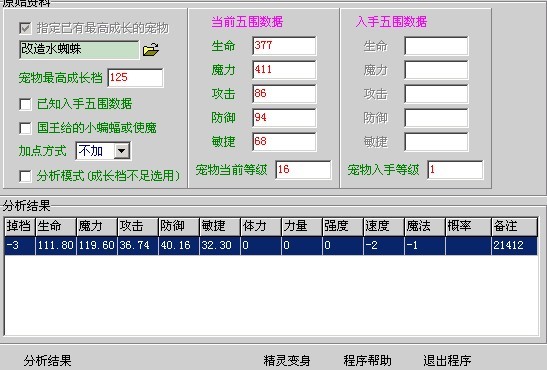This screenshot has width=547, height=370.
Task: Click result cell 21412 in 备注
Action: pyautogui.click(x=514, y=246)
